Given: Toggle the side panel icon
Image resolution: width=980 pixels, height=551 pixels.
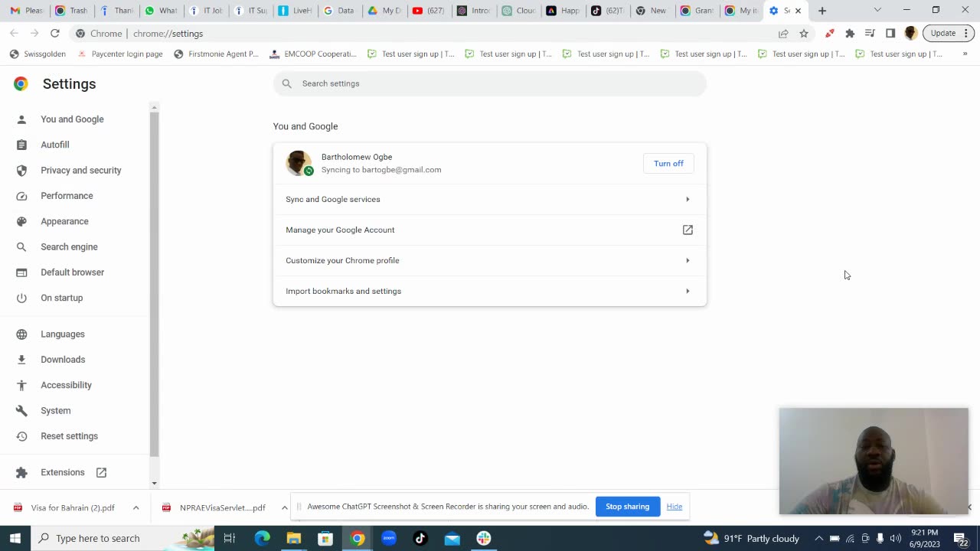Looking at the screenshot, I should click(890, 34).
